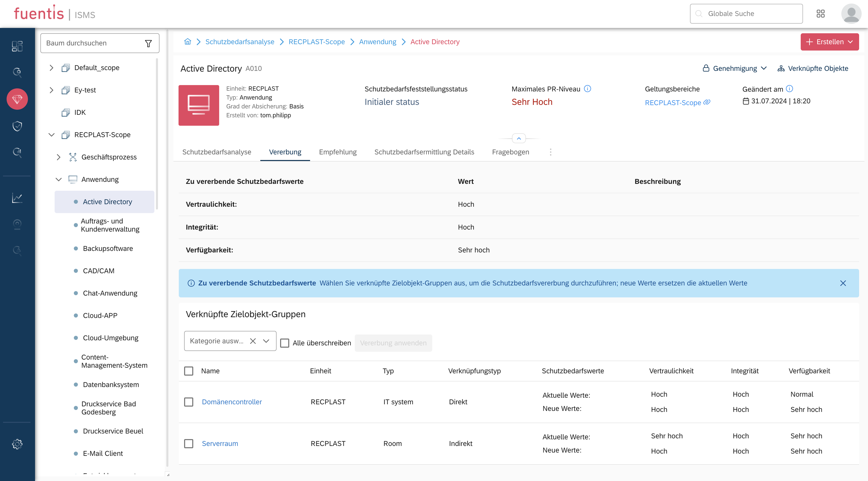Open dashboard icon at top of sidebar
868x481 pixels.
(x=17, y=46)
